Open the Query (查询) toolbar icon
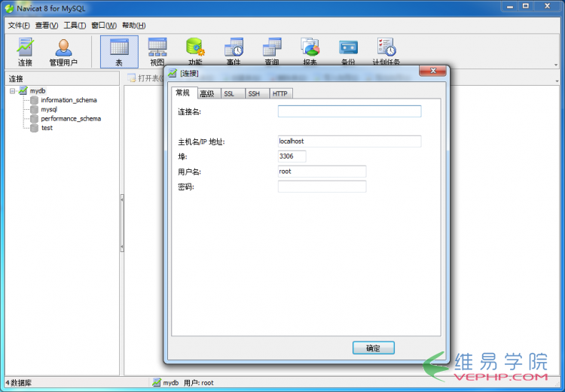 coord(272,51)
